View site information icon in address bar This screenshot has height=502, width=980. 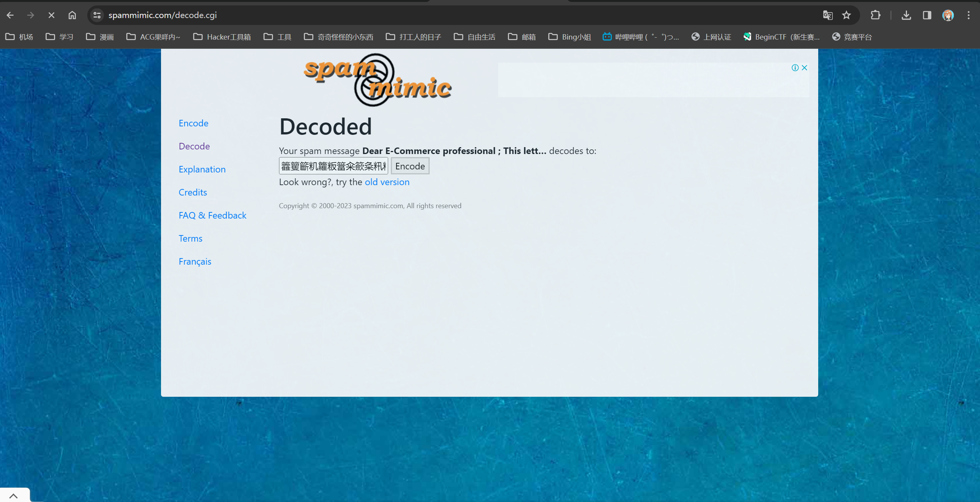(97, 15)
